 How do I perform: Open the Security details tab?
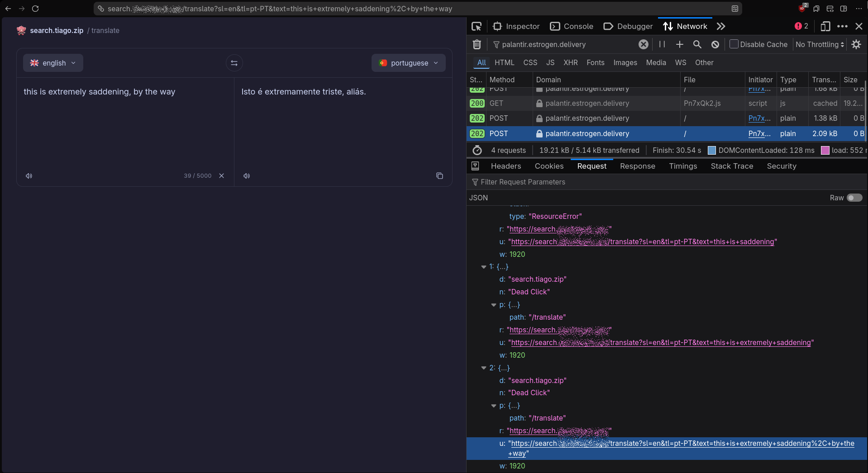tap(781, 166)
